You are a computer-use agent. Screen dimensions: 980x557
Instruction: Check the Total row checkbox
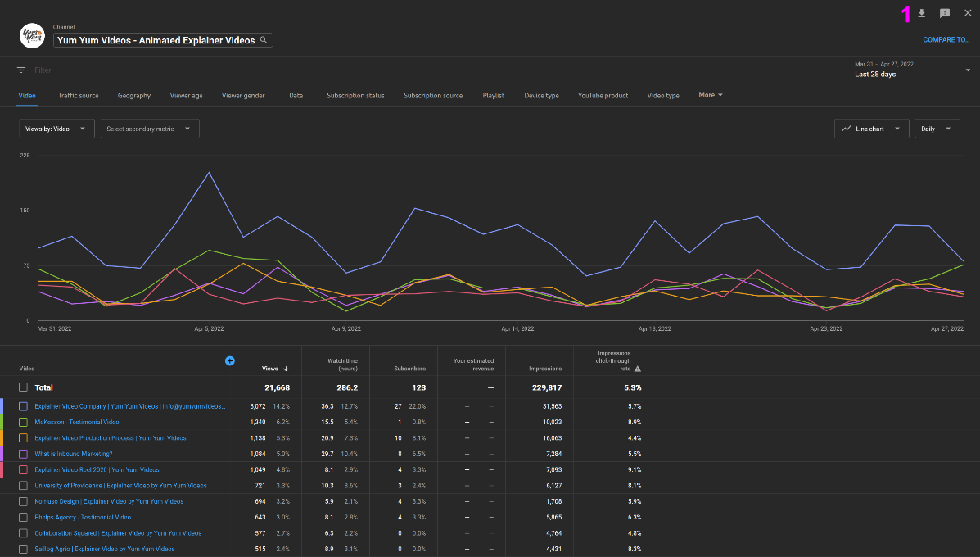click(x=22, y=387)
